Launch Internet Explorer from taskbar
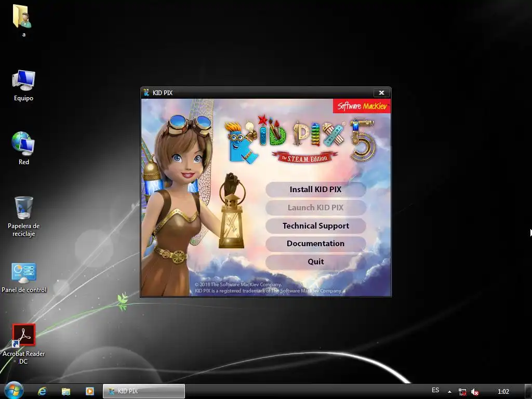The image size is (532, 399). pyautogui.click(x=42, y=391)
